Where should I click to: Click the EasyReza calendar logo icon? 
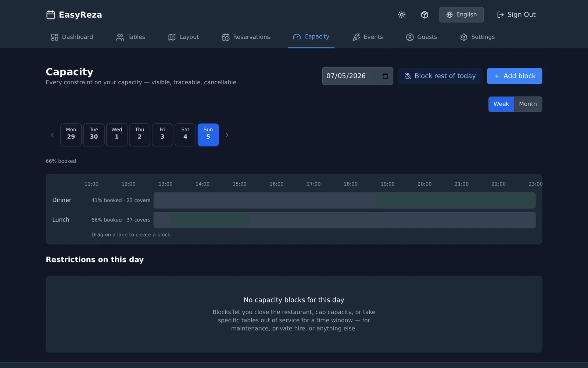(x=50, y=15)
